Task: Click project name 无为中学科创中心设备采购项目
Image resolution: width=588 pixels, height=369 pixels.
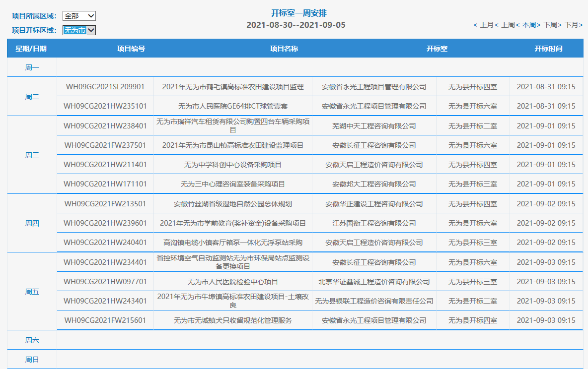Action: 233,165
